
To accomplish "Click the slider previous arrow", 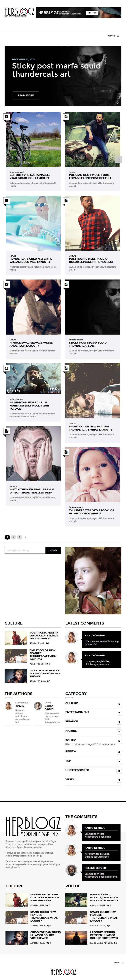I will click(110, 102).
